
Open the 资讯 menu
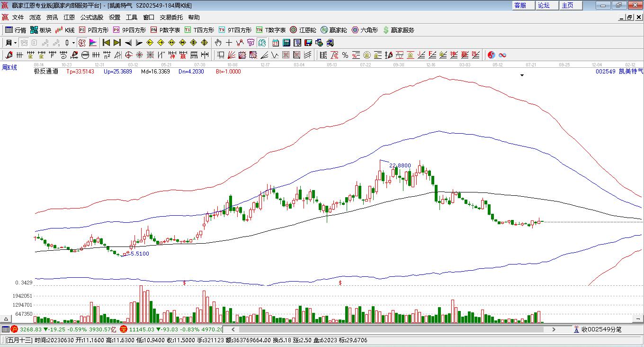[52, 18]
